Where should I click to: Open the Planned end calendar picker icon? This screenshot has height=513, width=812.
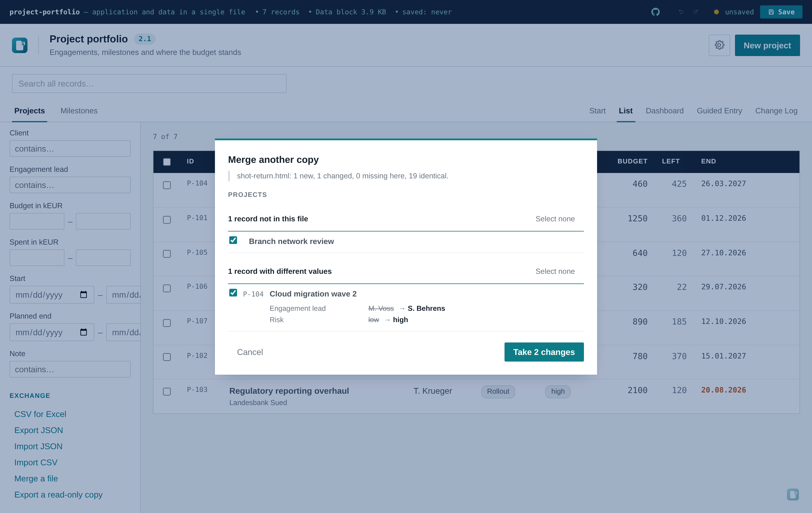tap(84, 332)
